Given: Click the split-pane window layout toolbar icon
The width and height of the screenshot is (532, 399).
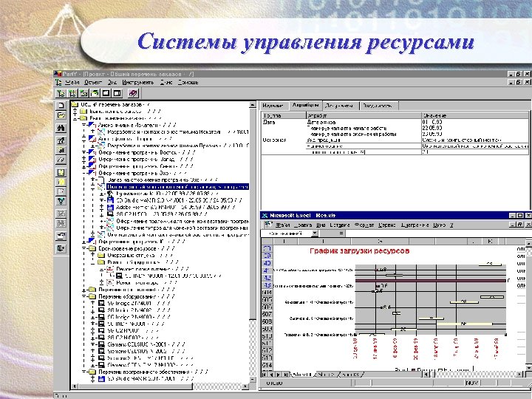Looking at the screenshot, I should pos(117,93).
